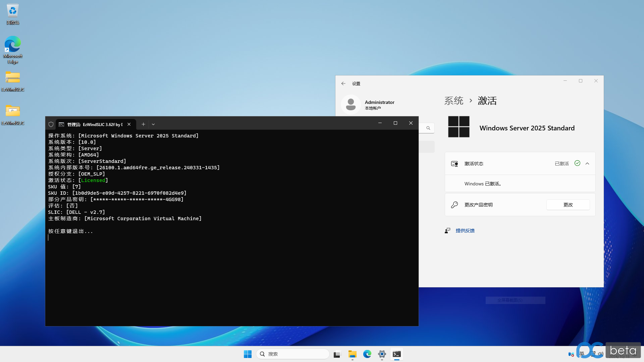
Task: Close the EzWindSLIC terminal tab
Action: point(129,124)
